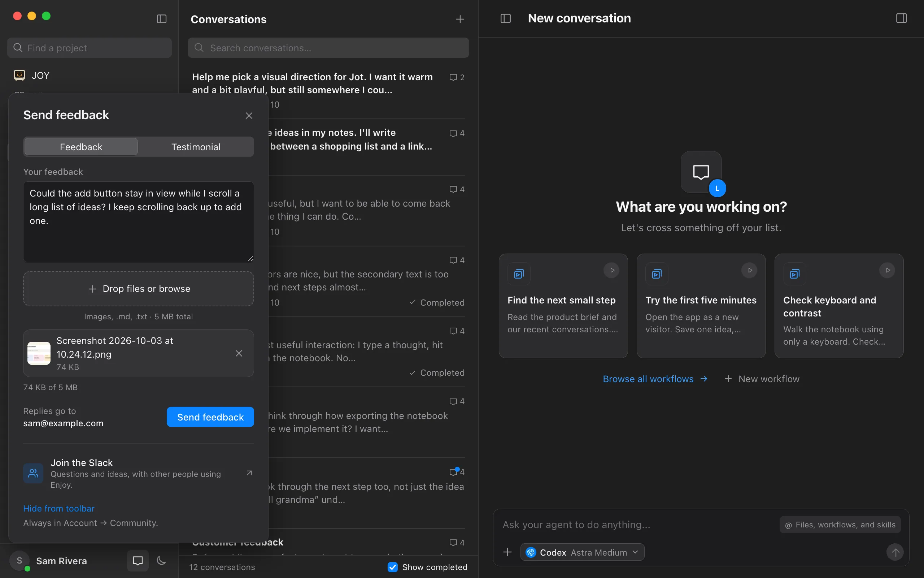Switch theme using the moon icon
924x578 pixels.
(x=161, y=561)
